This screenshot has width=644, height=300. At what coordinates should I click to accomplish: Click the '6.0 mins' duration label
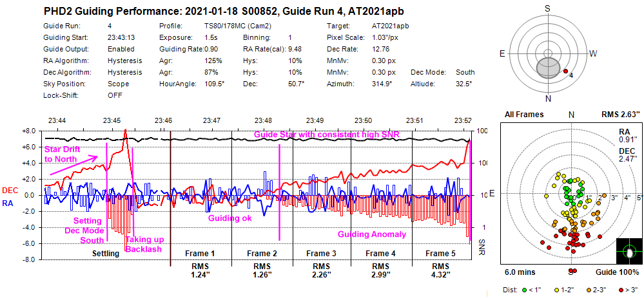[x=519, y=272]
